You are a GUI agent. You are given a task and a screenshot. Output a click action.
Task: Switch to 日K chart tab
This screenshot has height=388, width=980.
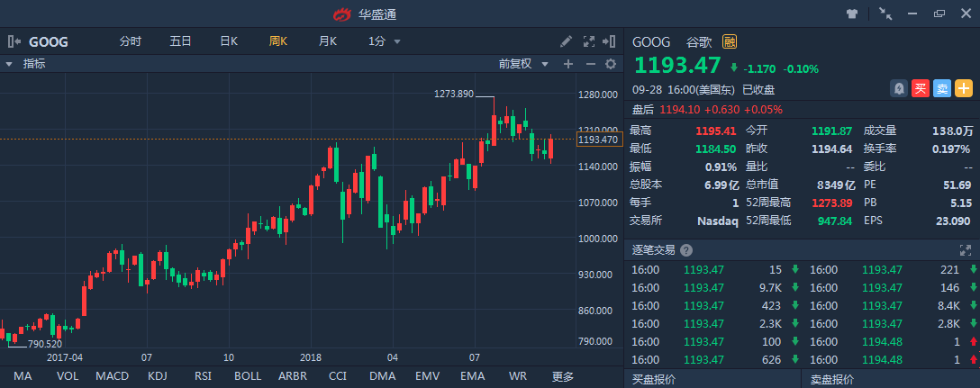click(x=229, y=42)
